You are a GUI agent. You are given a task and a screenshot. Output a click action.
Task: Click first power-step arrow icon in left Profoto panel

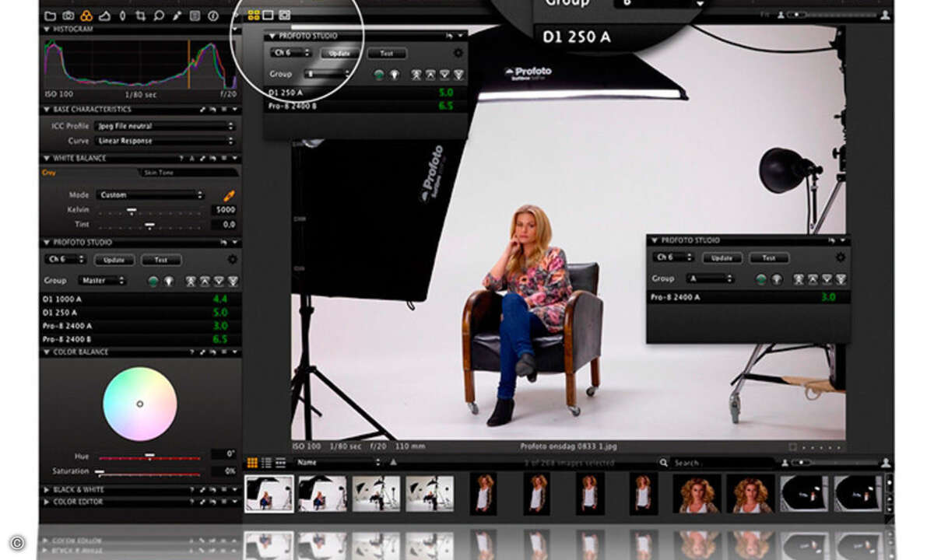click(191, 281)
